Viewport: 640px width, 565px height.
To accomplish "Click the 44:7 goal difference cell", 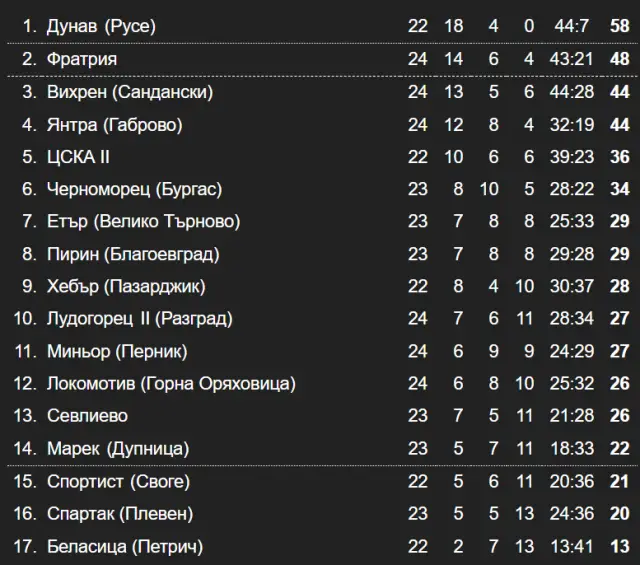I will pyautogui.click(x=573, y=26).
